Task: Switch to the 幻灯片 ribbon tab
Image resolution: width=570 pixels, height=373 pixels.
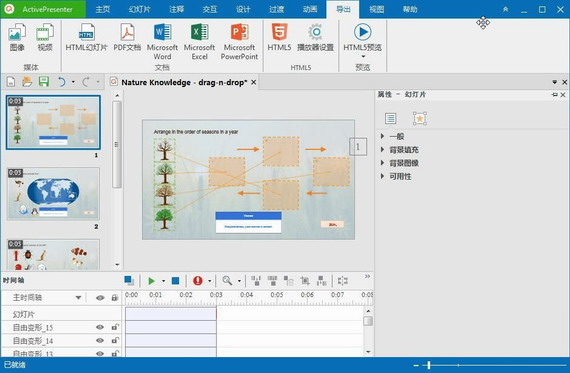Action: click(139, 9)
